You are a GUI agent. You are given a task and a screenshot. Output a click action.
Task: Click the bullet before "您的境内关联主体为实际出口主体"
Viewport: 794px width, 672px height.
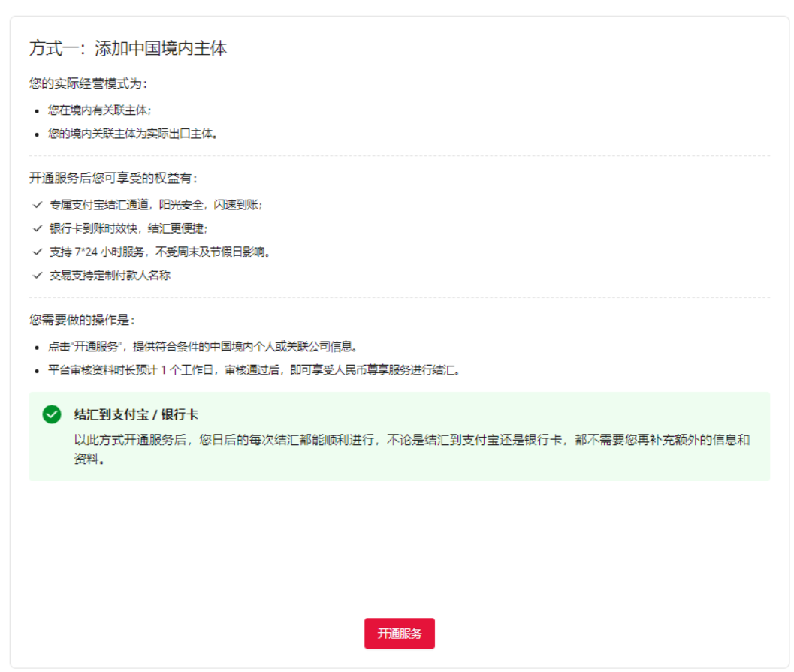click(35, 134)
